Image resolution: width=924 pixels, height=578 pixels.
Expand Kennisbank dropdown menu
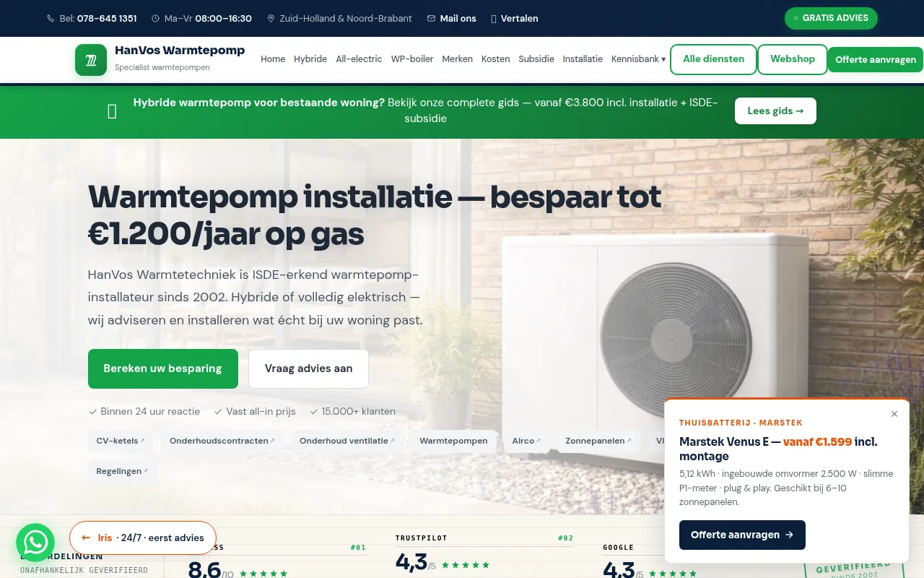639,59
